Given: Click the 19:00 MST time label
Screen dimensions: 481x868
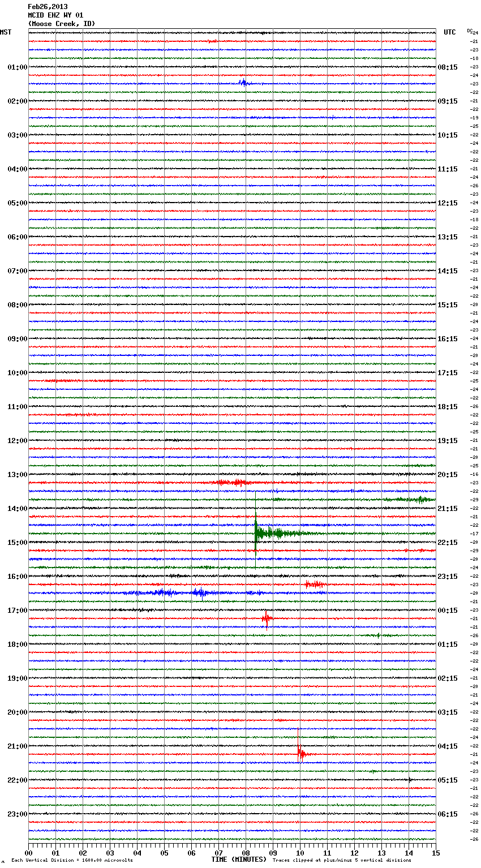Looking at the screenshot, I should [18, 678].
